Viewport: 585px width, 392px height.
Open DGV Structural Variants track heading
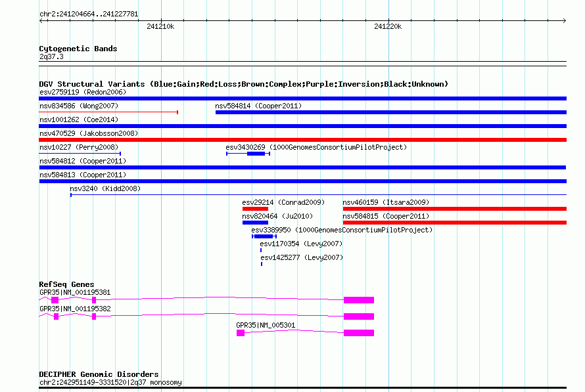click(244, 84)
